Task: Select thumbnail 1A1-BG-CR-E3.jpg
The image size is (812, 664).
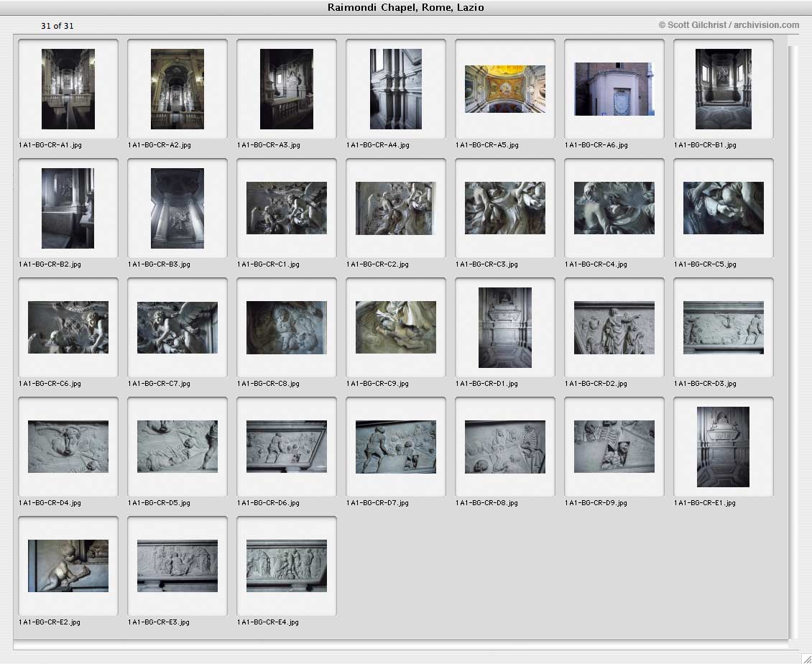Action: (177, 566)
